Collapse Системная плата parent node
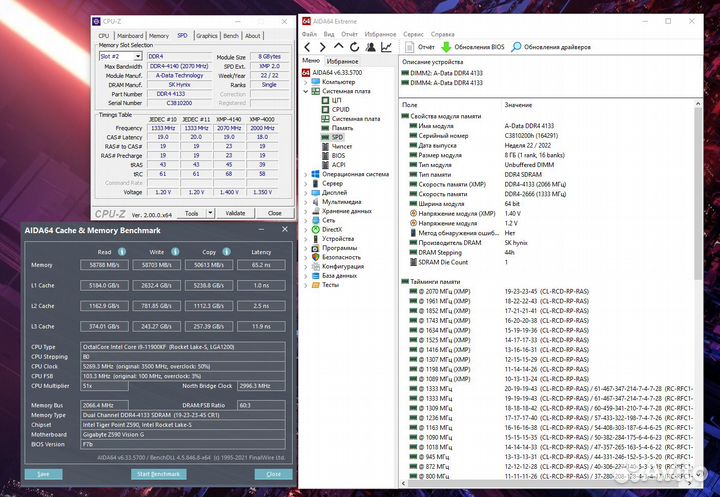Viewport: 720px width, 497px height. 306,91
